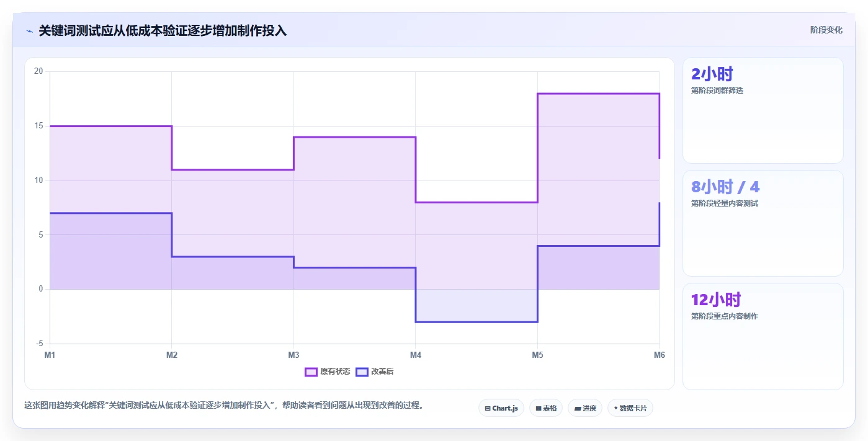Click the 第阶段轻量内容测试 caption
868x441 pixels.
coord(724,203)
